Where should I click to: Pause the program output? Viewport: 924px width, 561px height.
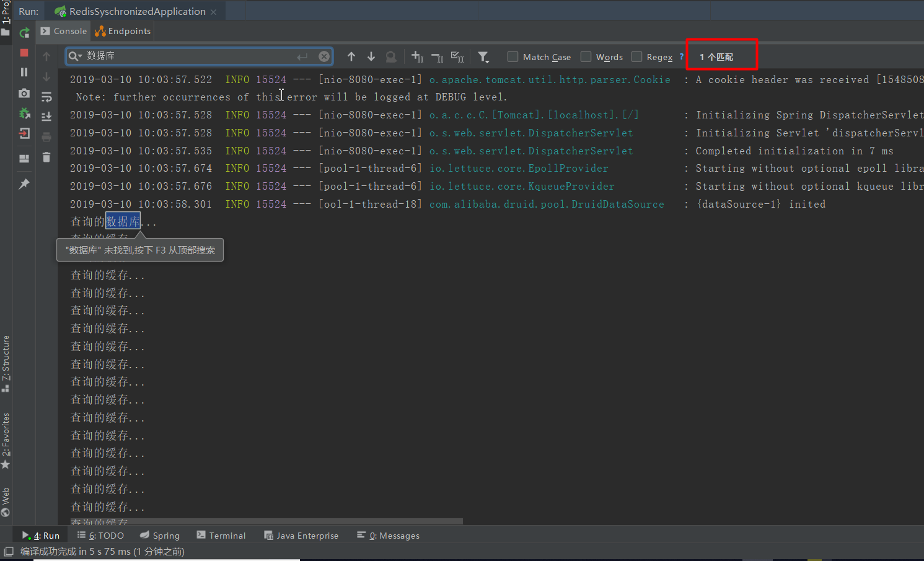pyautogui.click(x=24, y=72)
